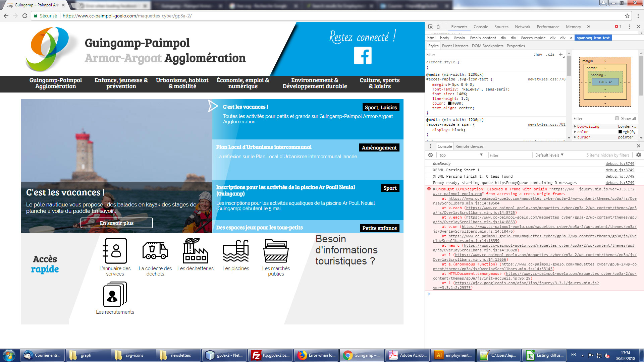Open Firefox window from the taskbar
Viewport: 644px width, 362px height.
coord(316,355)
